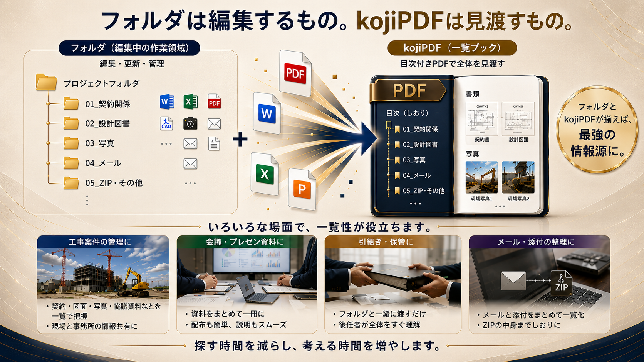Screen dimensions: 644x362
Task: Click the 後任者が全体をすぐ理解 bullet text
Action: click(379, 325)
